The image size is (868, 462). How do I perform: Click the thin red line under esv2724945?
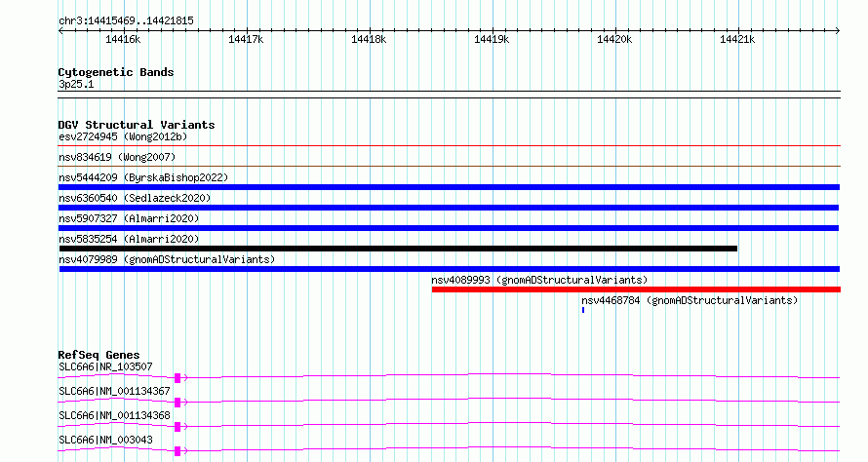(449, 146)
